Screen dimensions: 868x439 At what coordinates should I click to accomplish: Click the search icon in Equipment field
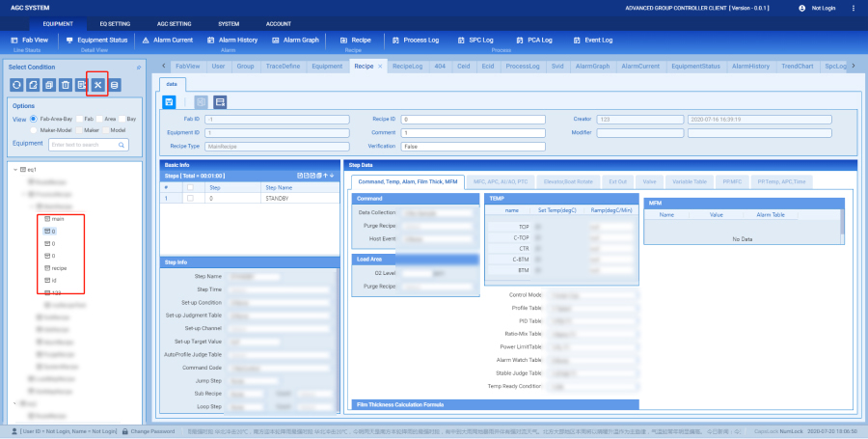pyautogui.click(x=122, y=145)
